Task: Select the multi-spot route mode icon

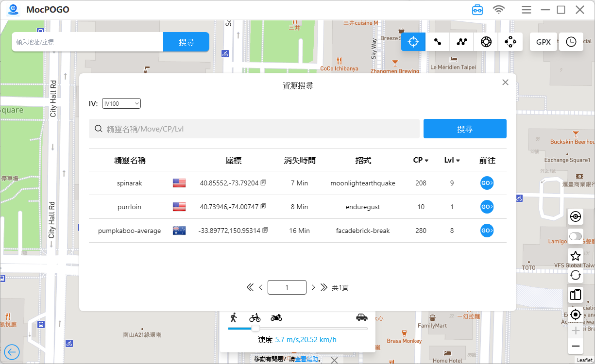Action: (462, 42)
